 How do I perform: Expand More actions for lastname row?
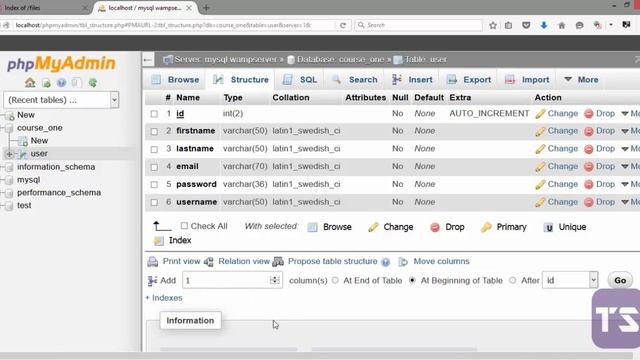coord(630,149)
